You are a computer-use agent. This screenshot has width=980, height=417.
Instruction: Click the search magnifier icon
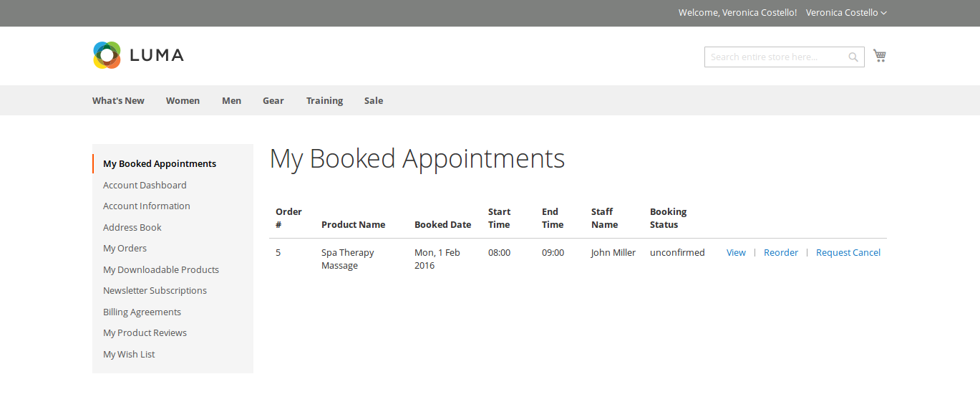coord(853,57)
